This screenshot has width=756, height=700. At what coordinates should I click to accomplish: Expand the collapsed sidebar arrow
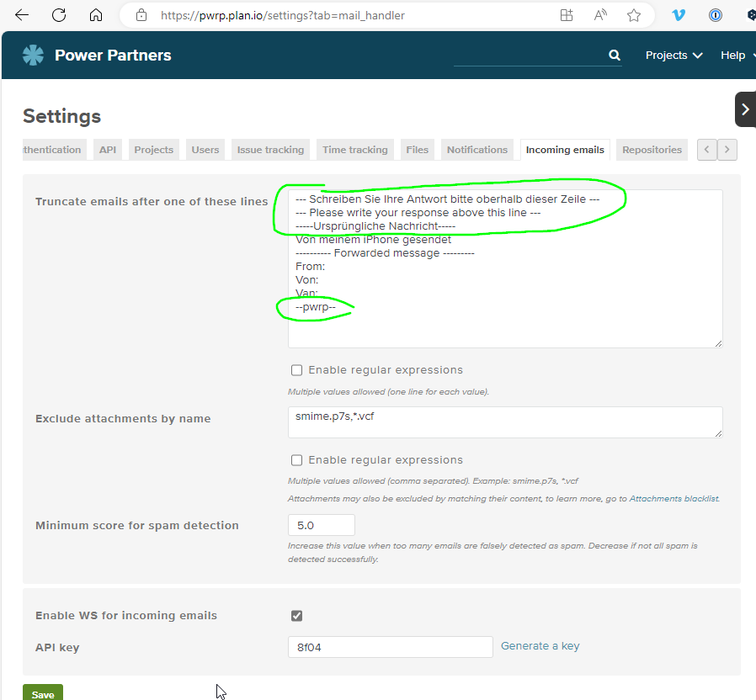pos(745,109)
